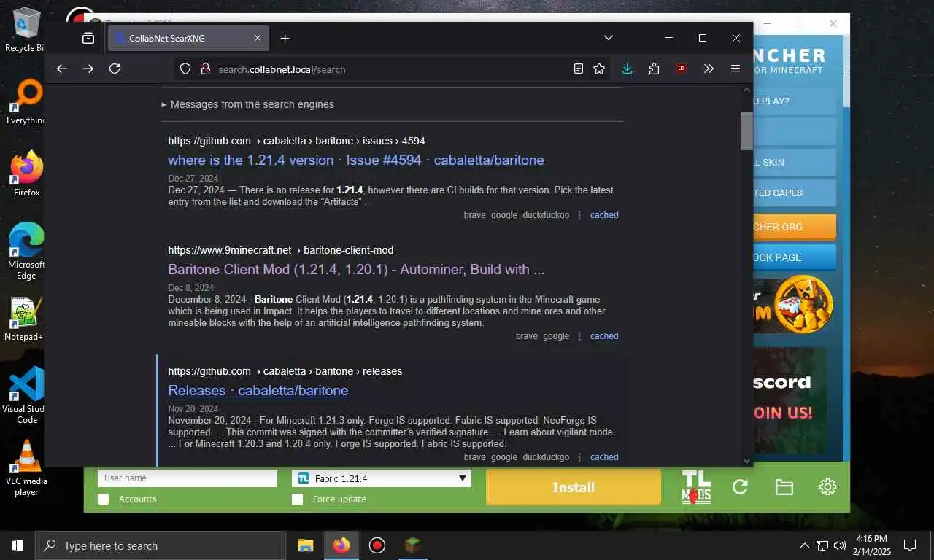This screenshot has width=934, height=560.
Task: Open Everything desktop shortcut
Action: click(x=25, y=103)
